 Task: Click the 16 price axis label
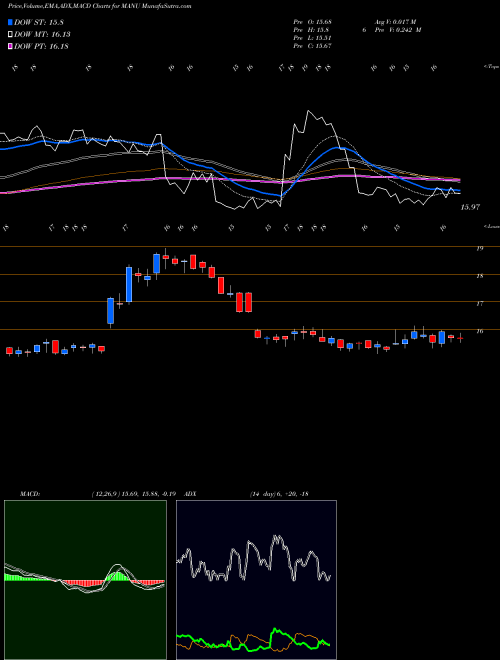479,332
